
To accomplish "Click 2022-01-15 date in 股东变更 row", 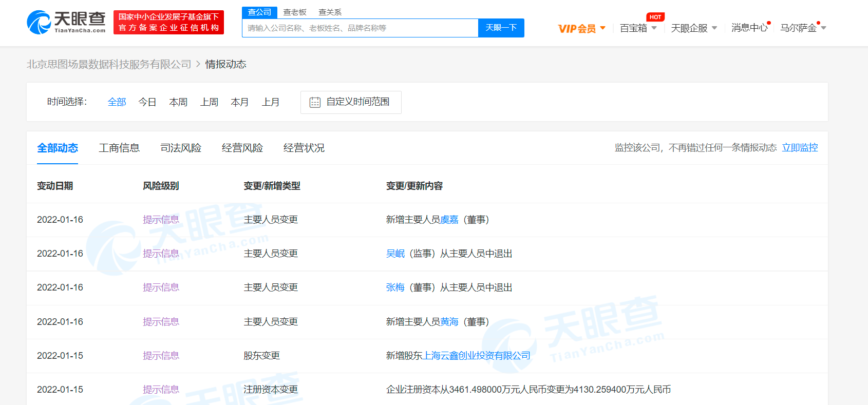I will click(x=60, y=356).
